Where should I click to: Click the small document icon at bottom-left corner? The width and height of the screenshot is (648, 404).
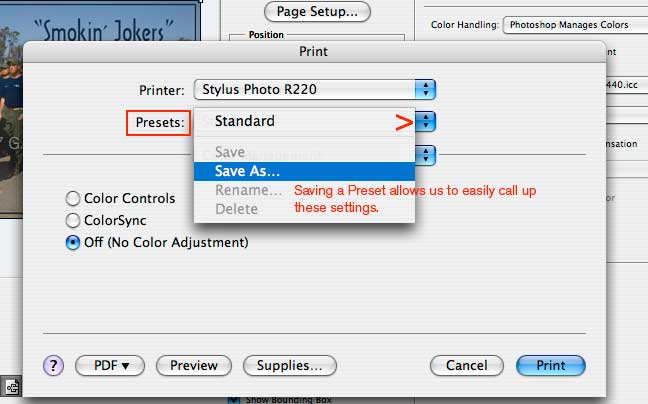point(13,385)
